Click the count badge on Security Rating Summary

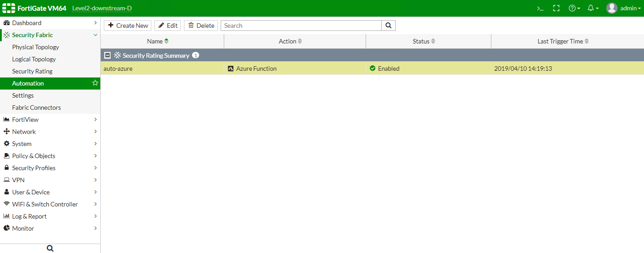pyautogui.click(x=196, y=56)
